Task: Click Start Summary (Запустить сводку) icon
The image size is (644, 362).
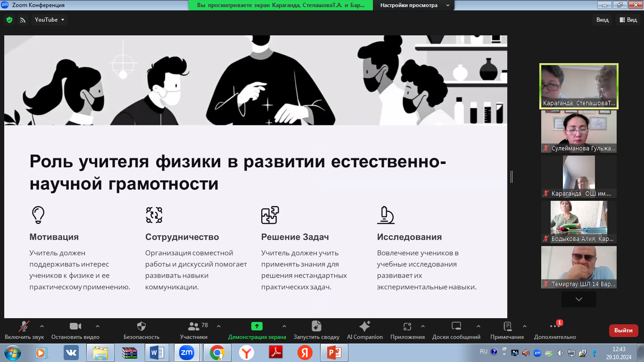Action: pyautogui.click(x=316, y=326)
